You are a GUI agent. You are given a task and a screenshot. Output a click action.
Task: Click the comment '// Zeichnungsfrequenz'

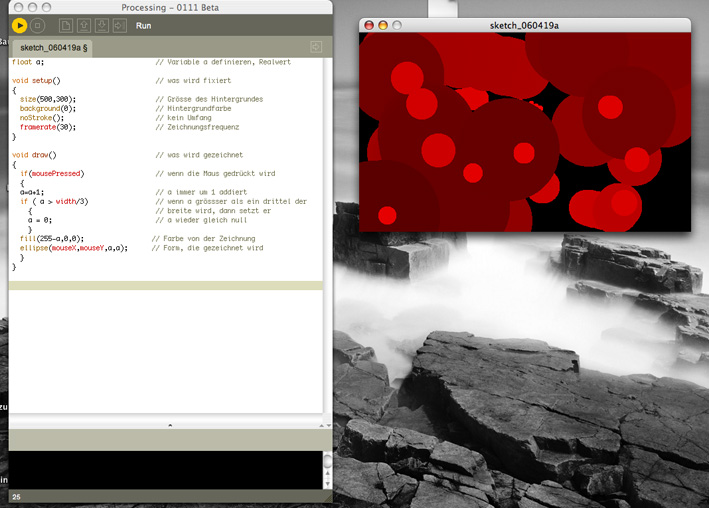click(x=197, y=127)
